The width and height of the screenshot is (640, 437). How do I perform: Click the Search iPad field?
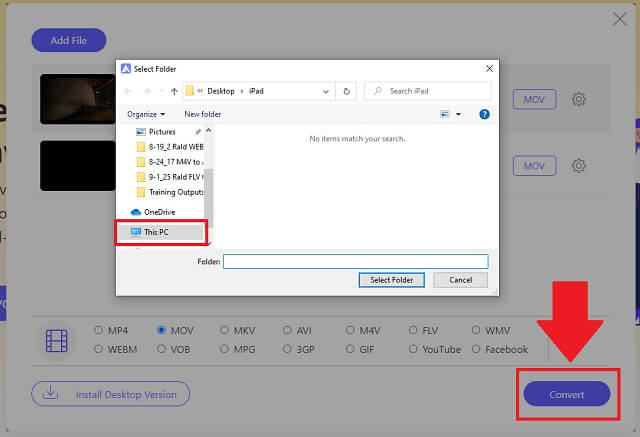(x=428, y=91)
